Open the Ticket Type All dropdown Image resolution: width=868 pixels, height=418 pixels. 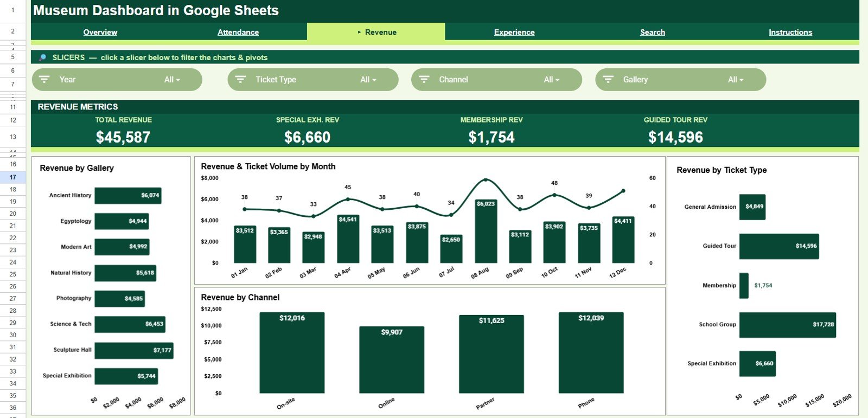click(368, 80)
